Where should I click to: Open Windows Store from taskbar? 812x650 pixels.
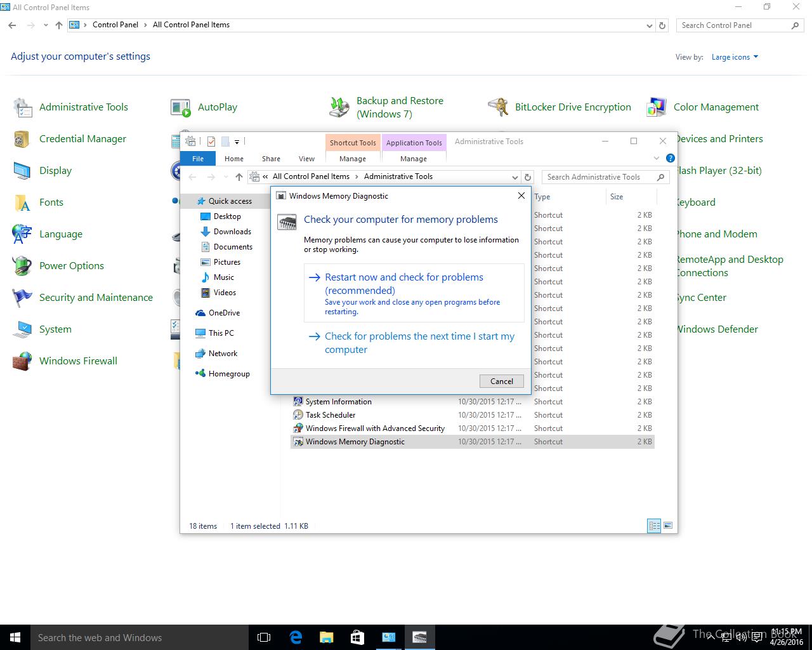click(x=357, y=637)
